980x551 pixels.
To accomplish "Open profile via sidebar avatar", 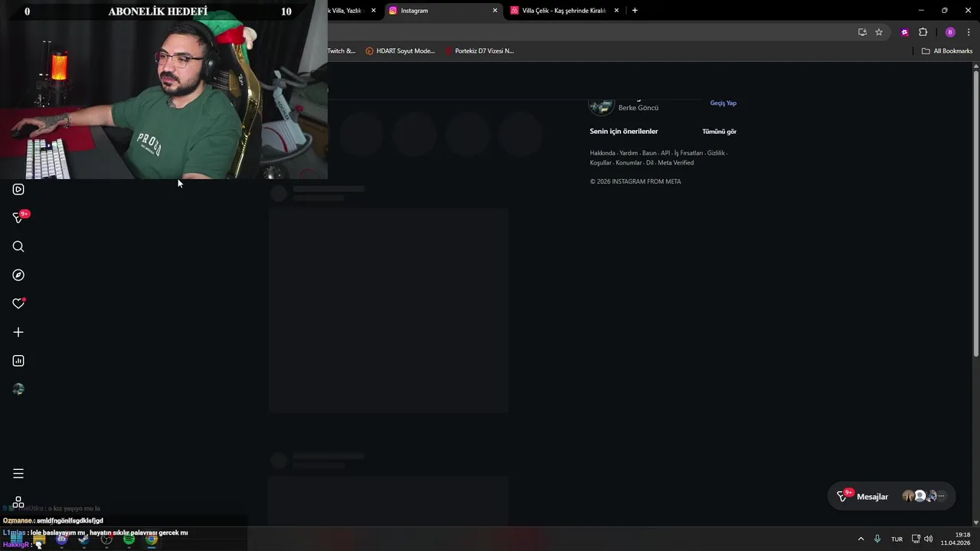I will click(18, 390).
